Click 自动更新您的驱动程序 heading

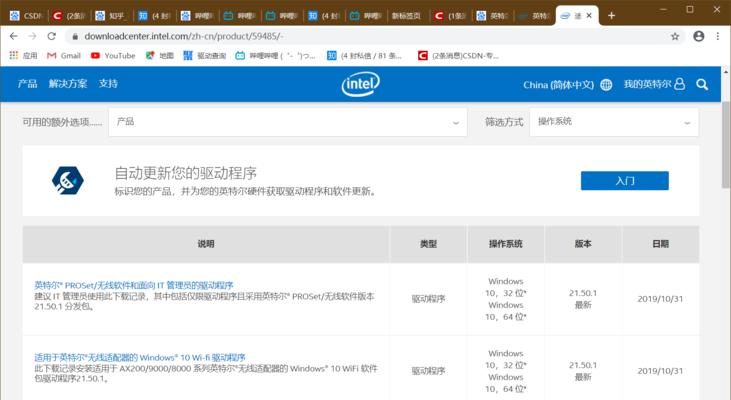click(x=186, y=173)
